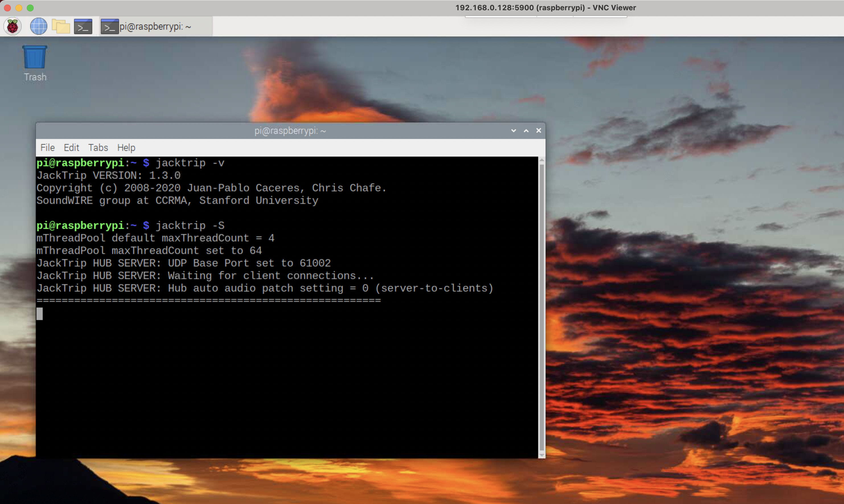The image size is (844, 504).
Task: Click 'SoundWIRE group at CCRMA' line
Action: tap(178, 201)
